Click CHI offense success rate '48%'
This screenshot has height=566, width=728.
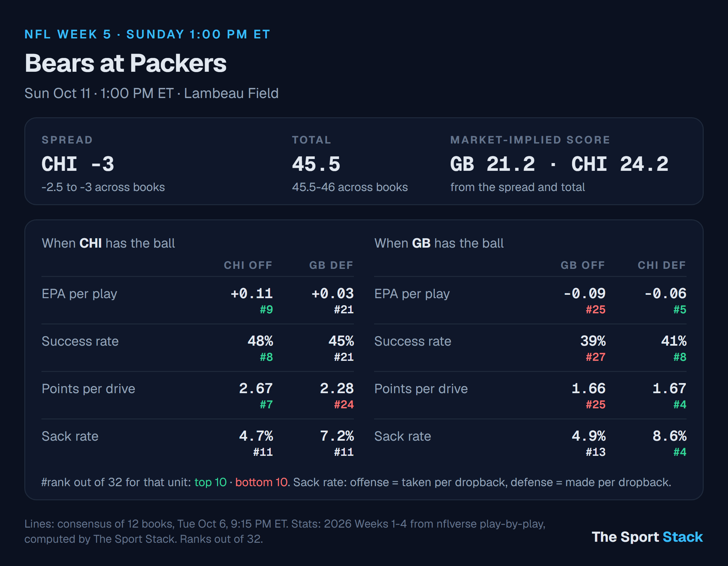[260, 341]
